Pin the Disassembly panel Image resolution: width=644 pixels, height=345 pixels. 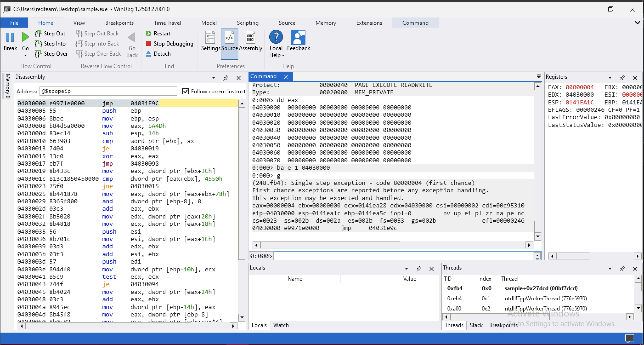[x=226, y=78]
